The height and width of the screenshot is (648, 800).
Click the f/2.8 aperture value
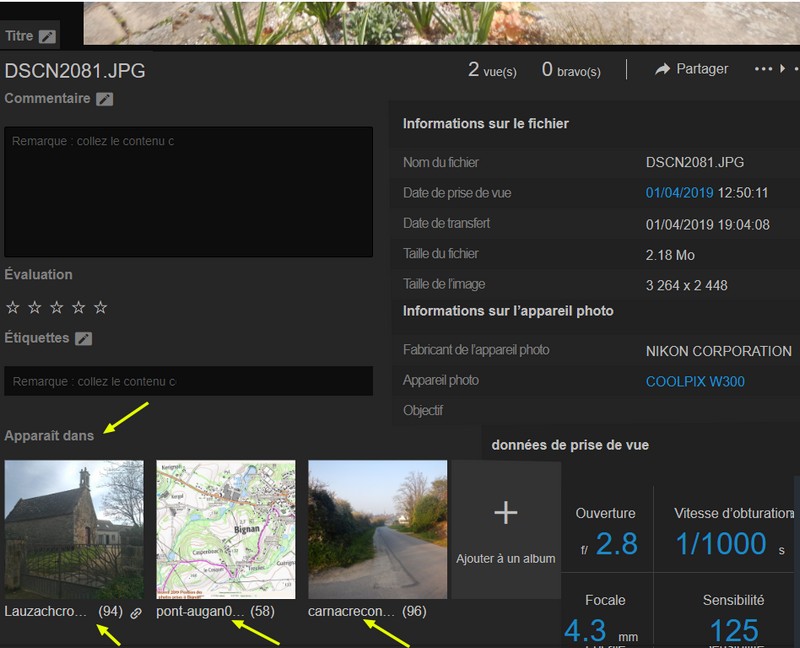pos(615,544)
